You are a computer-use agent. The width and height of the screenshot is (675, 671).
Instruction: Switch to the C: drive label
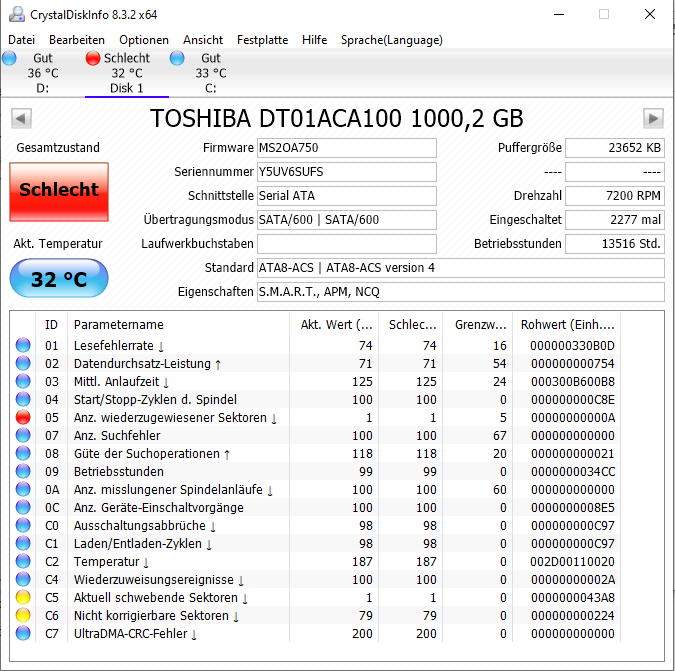(211, 88)
